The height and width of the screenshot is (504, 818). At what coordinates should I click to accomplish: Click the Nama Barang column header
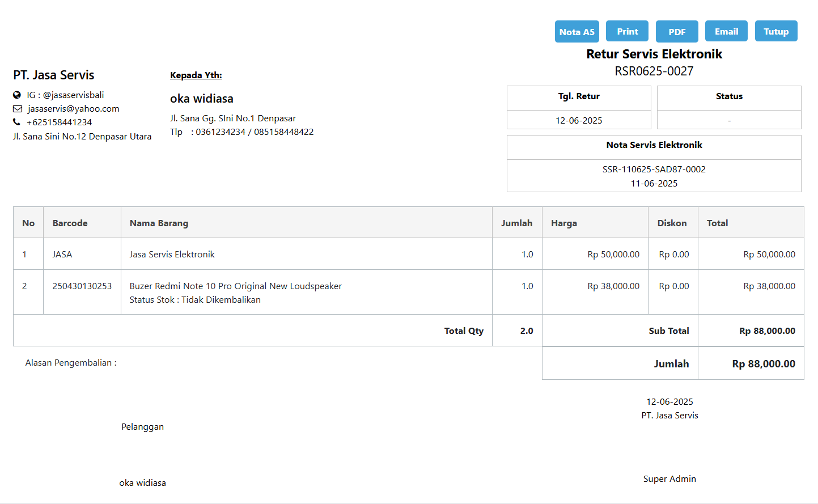point(159,223)
